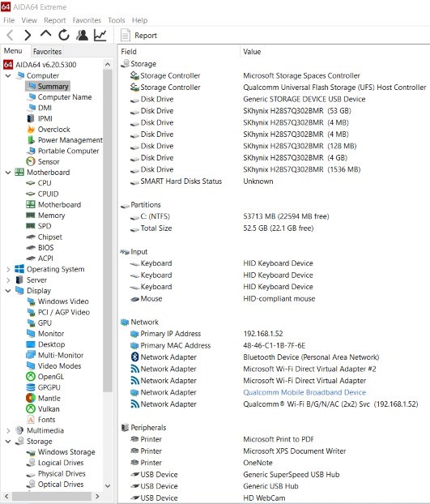Open the Qualcomm Mobile Broadband Device link
430x504 pixels.
(x=304, y=392)
